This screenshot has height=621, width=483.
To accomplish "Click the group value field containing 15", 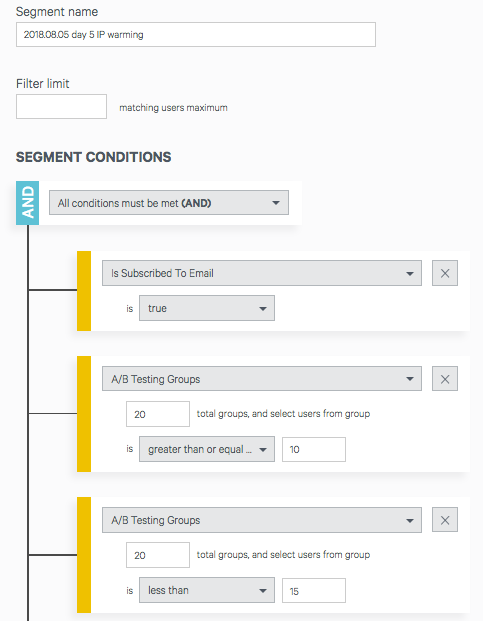I will [x=314, y=591].
